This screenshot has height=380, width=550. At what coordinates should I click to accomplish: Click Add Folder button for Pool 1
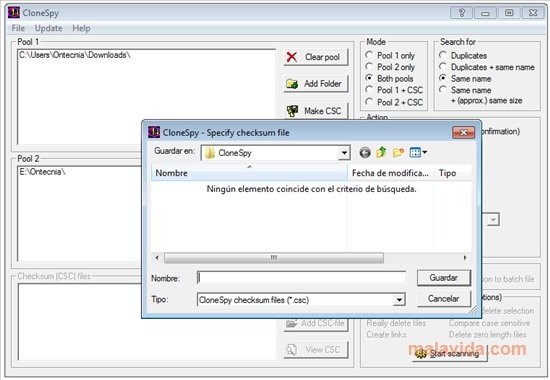point(315,84)
